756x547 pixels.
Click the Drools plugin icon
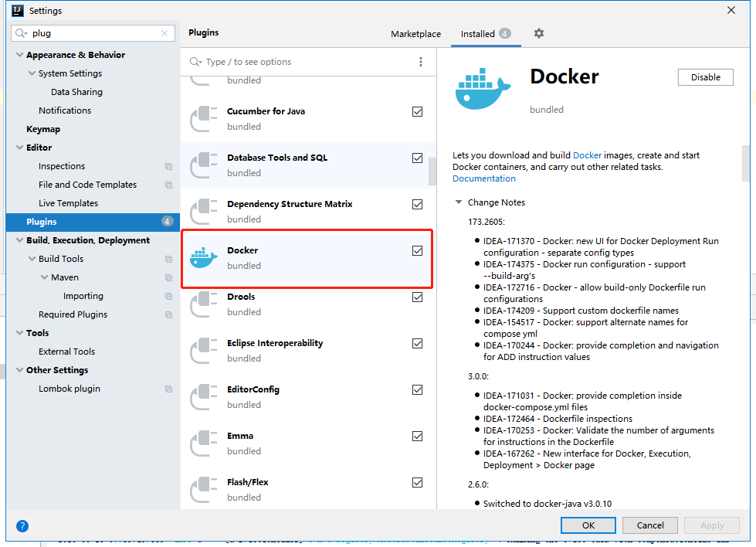click(203, 304)
